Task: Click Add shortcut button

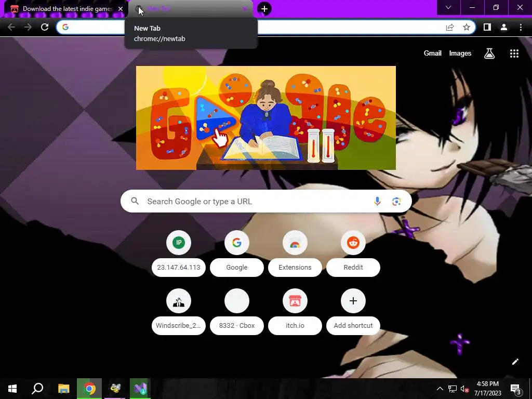Action: point(353,312)
